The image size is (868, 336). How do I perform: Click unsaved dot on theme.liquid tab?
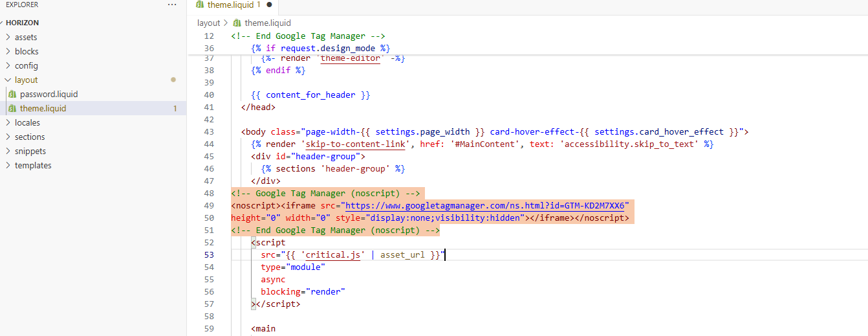pyautogui.click(x=269, y=5)
